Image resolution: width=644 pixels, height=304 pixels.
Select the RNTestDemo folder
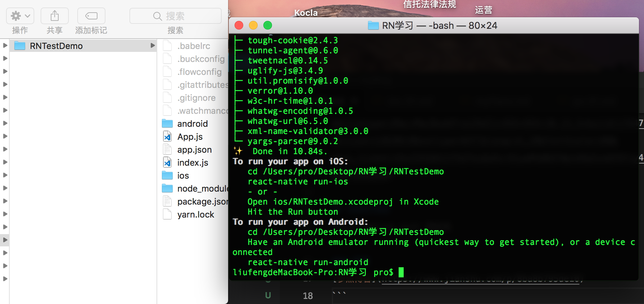(x=56, y=46)
